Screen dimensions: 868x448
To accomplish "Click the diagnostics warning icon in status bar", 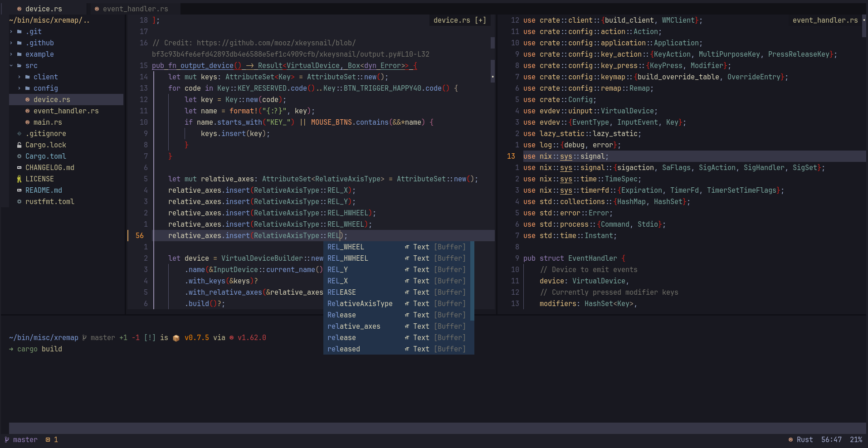I will tap(48, 439).
